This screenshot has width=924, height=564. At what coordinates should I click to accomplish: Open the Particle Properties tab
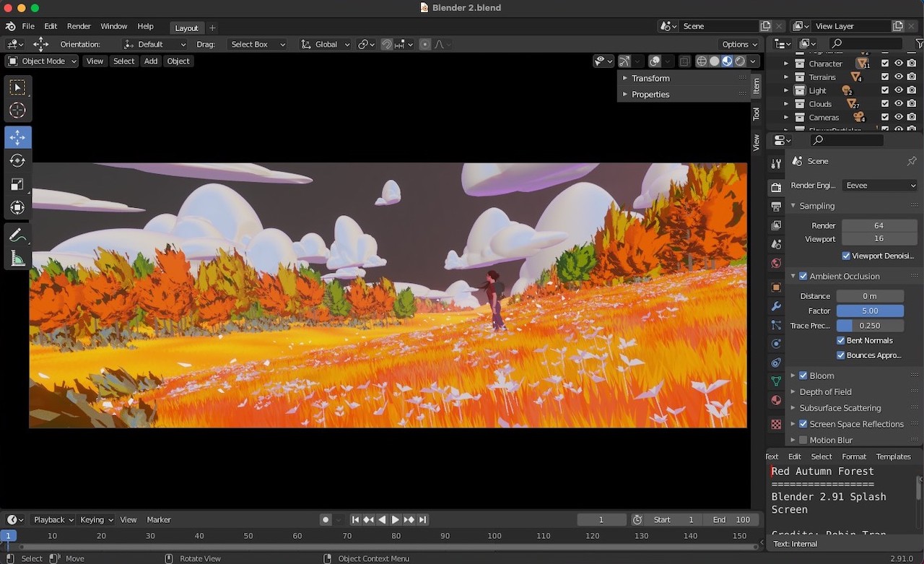776,325
